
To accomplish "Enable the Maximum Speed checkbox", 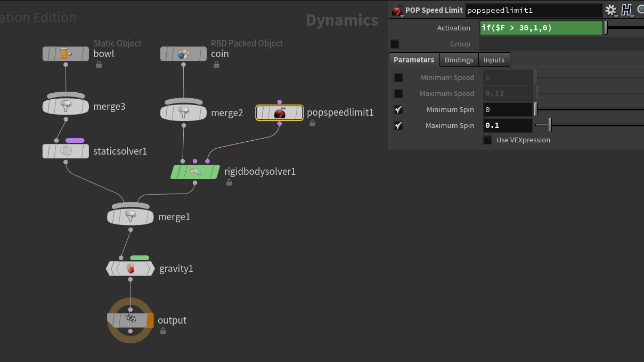I will click(398, 94).
